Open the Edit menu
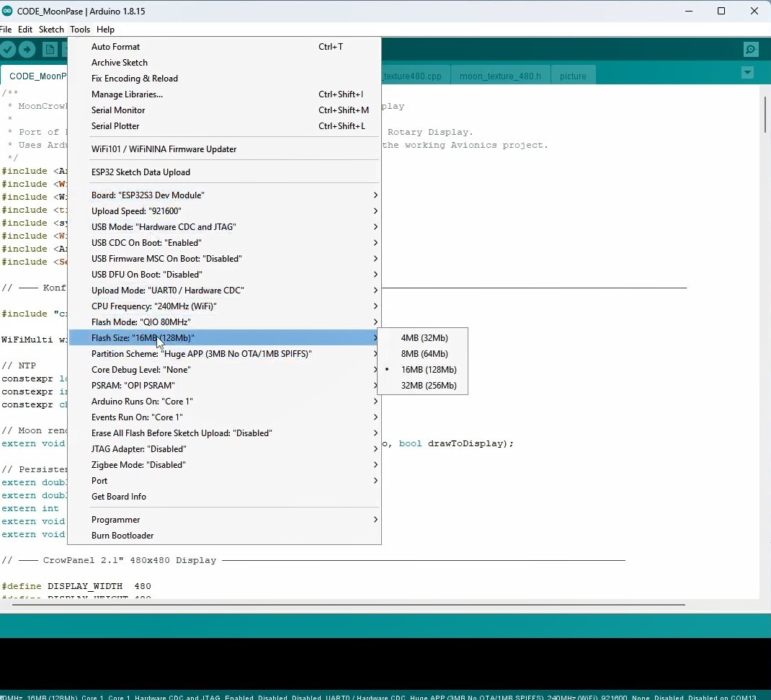Viewport: 771px width, 700px height. click(25, 30)
